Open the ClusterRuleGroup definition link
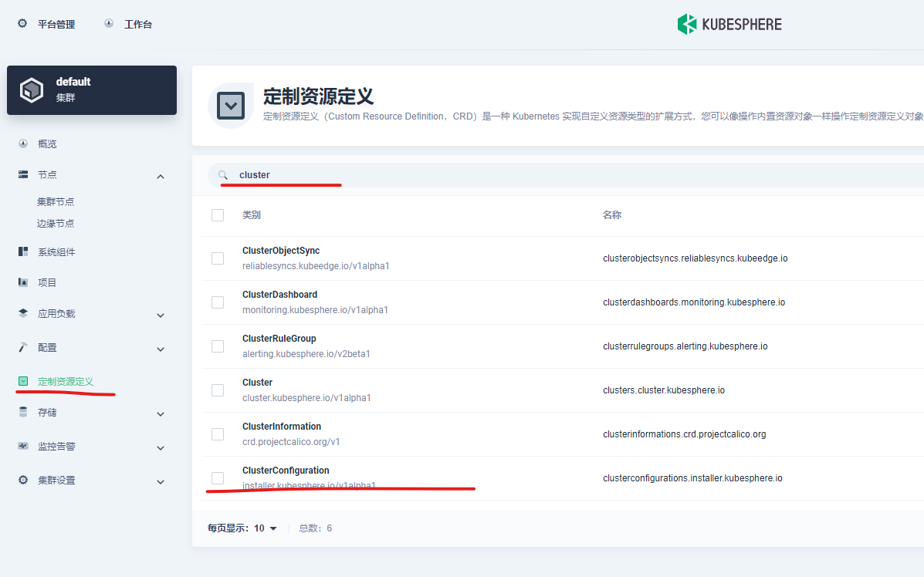The width and height of the screenshot is (924, 577). (x=281, y=338)
